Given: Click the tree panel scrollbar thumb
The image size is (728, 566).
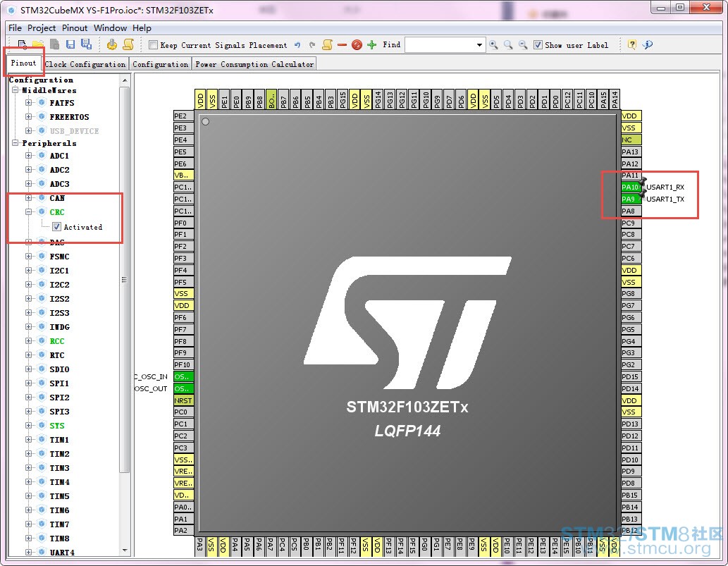Looking at the screenshot, I should point(124,279).
